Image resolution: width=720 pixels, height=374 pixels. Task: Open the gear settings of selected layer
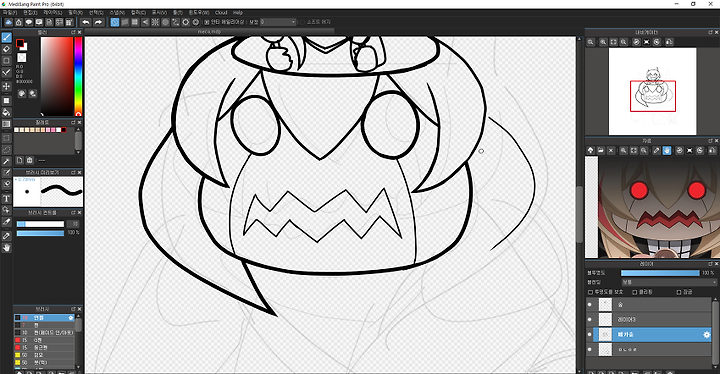coord(707,334)
